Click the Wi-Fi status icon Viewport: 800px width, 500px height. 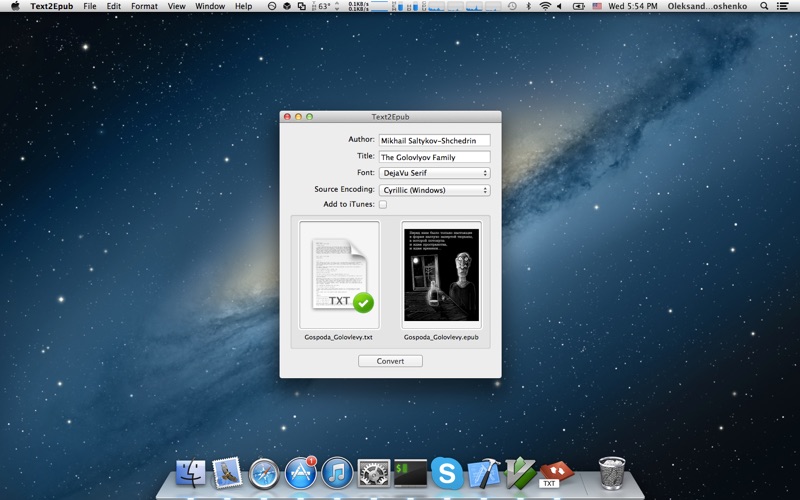[x=545, y=6]
